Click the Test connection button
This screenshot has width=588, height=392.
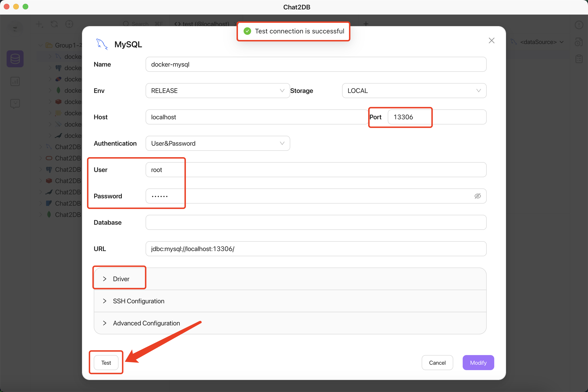[106, 363]
